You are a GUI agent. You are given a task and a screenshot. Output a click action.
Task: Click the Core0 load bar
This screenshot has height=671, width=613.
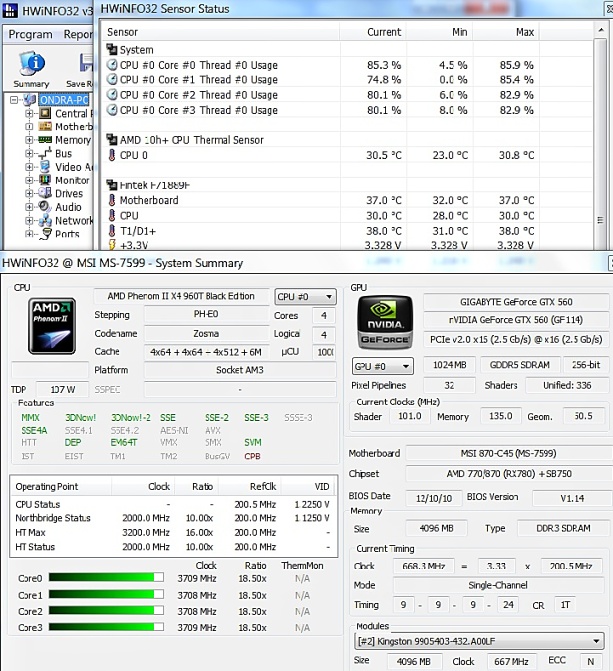pos(106,578)
